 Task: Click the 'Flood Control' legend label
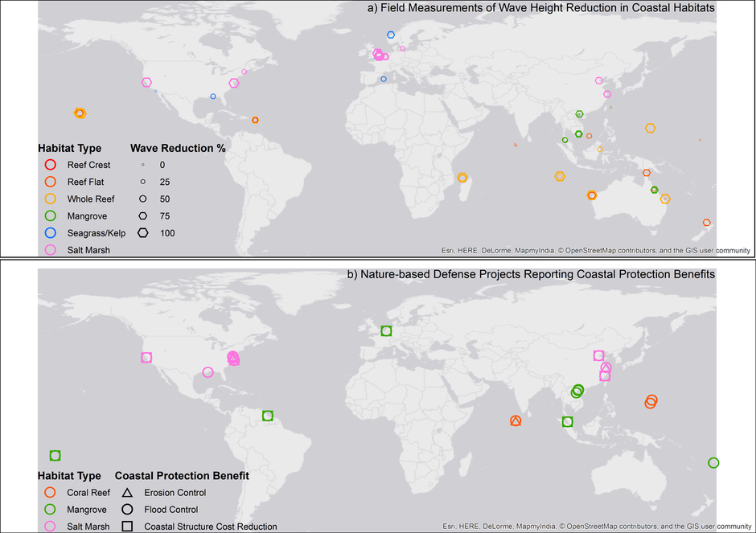pos(171,510)
